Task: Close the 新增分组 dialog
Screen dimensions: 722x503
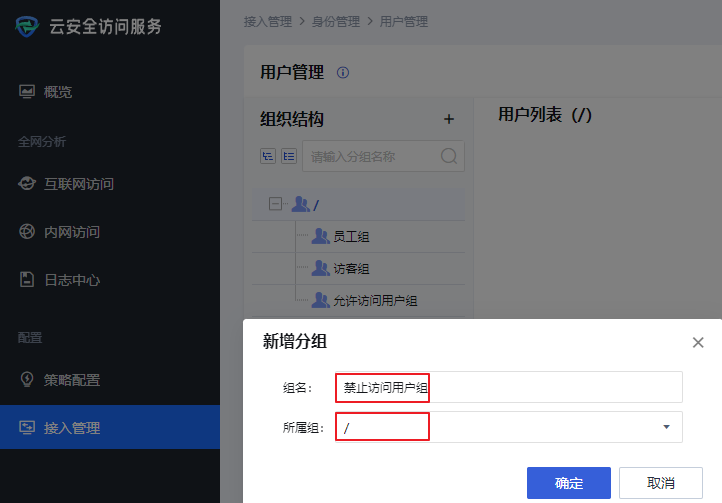Action: [698, 343]
